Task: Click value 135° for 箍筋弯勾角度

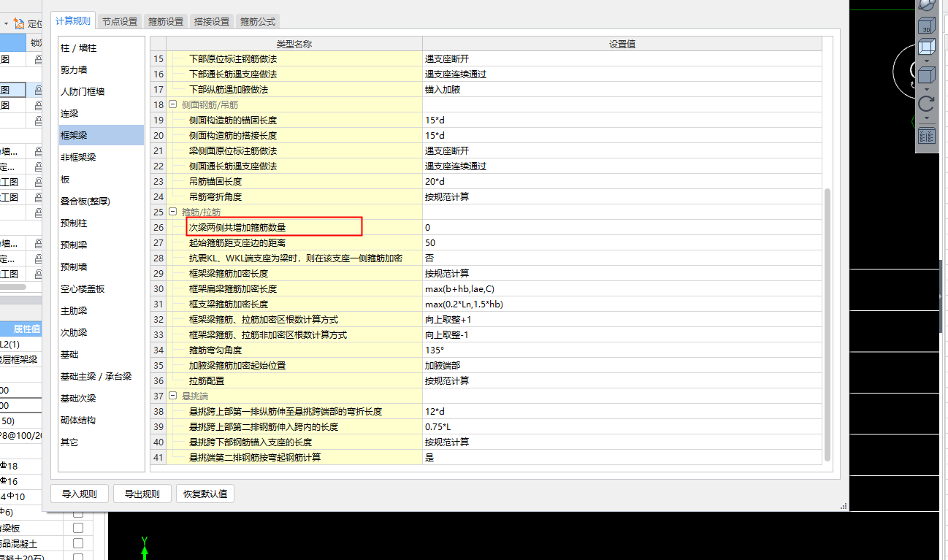Action: point(622,350)
